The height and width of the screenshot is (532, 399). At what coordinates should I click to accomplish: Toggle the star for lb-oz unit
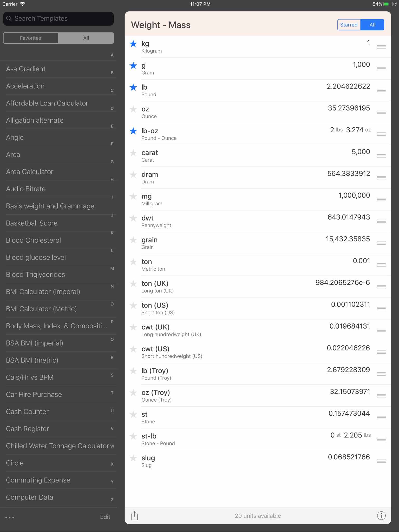(x=133, y=131)
